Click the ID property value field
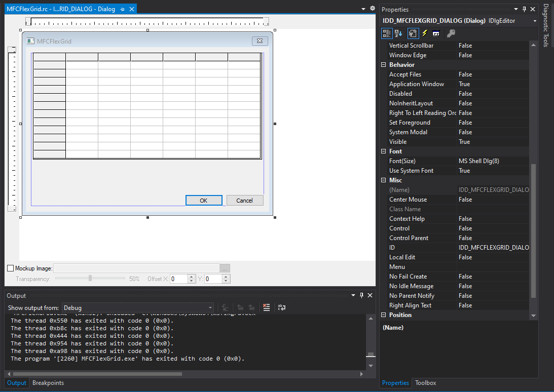This screenshot has height=392, width=554. point(493,248)
